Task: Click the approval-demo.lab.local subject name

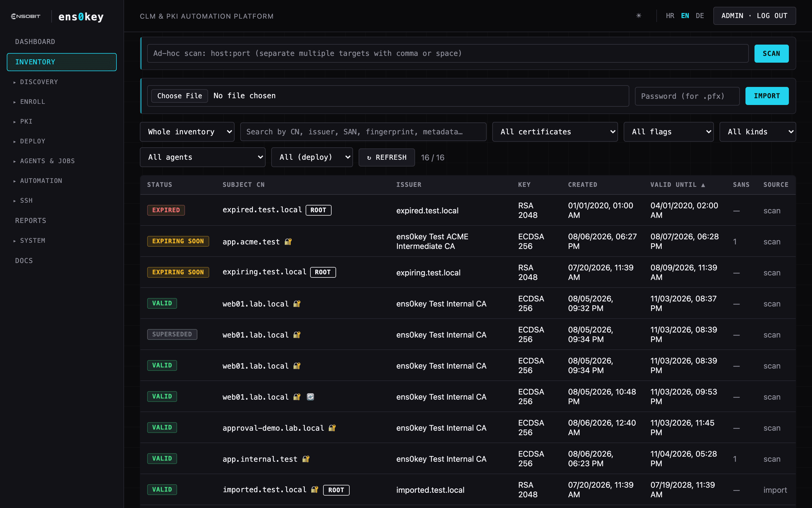Action: tap(273, 428)
